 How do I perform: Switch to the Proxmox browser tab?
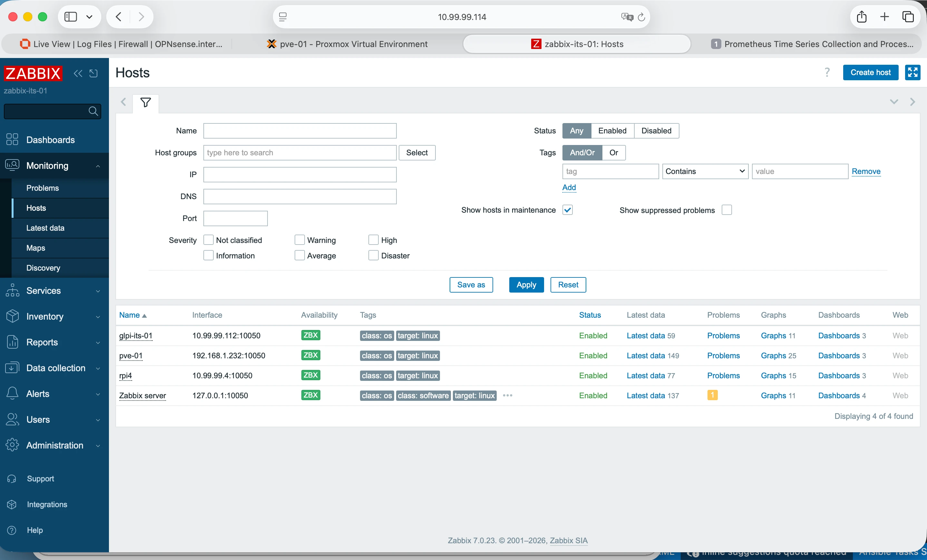(346, 44)
